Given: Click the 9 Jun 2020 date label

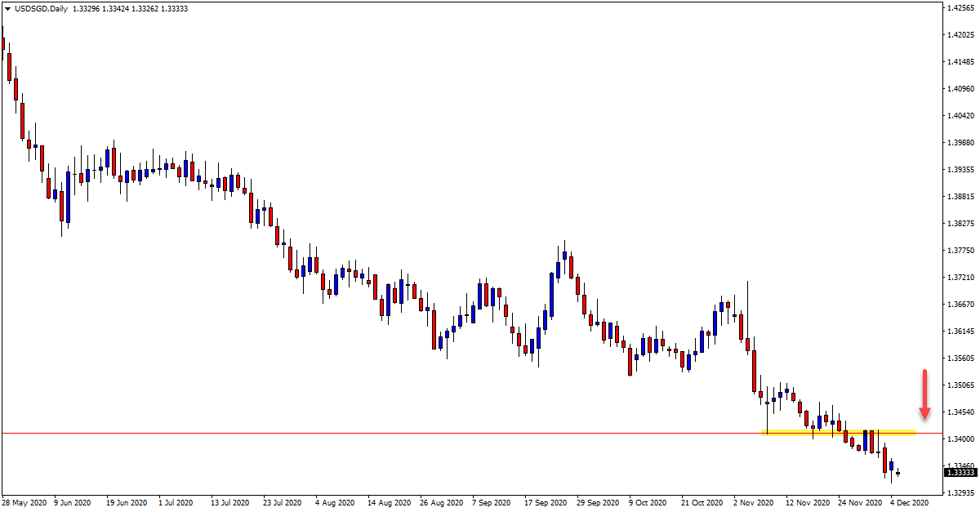Looking at the screenshot, I should point(73,504).
